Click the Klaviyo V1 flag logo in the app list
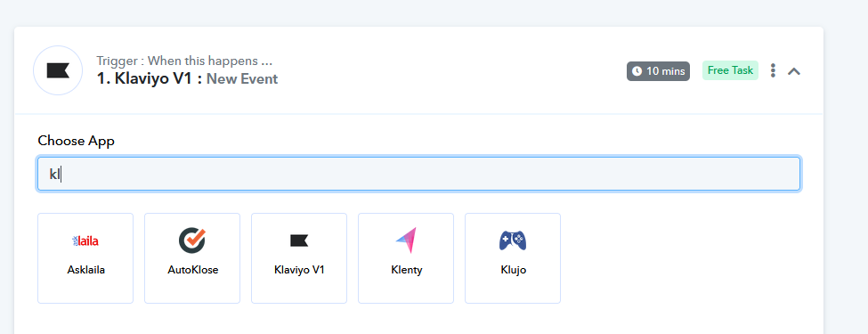Viewport: 868px width, 334px height. point(299,240)
